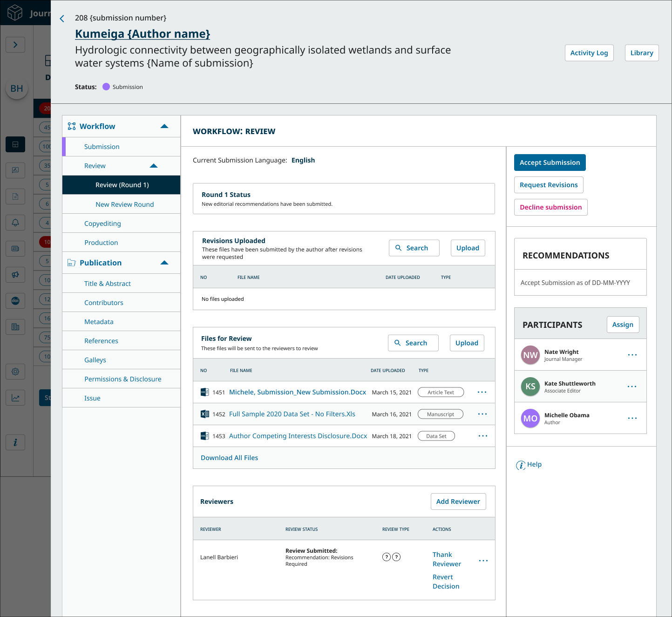The image size is (672, 617).
Task: Click first review type question mark icon
Action: point(386,557)
